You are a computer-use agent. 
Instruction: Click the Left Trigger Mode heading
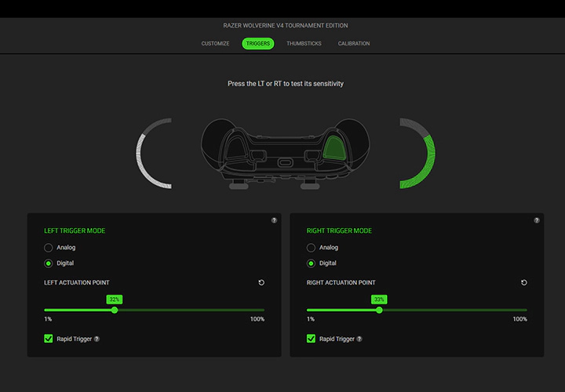(75, 230)
